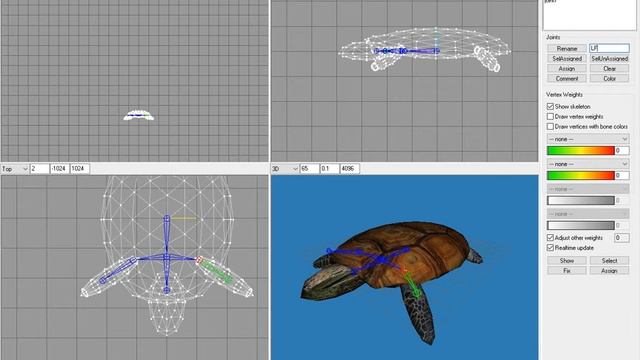Click the Comment button
Image resolution: width=640 pixels, height=360 pixels.
pos(567,78)
